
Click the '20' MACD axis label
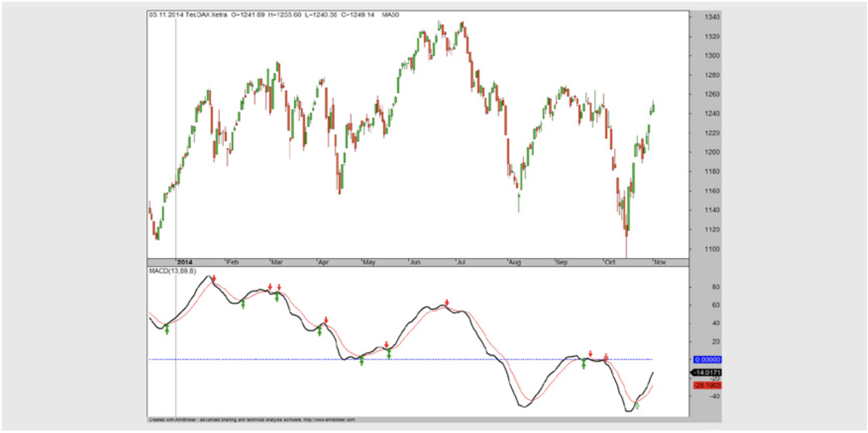click(x=715, y=342)
